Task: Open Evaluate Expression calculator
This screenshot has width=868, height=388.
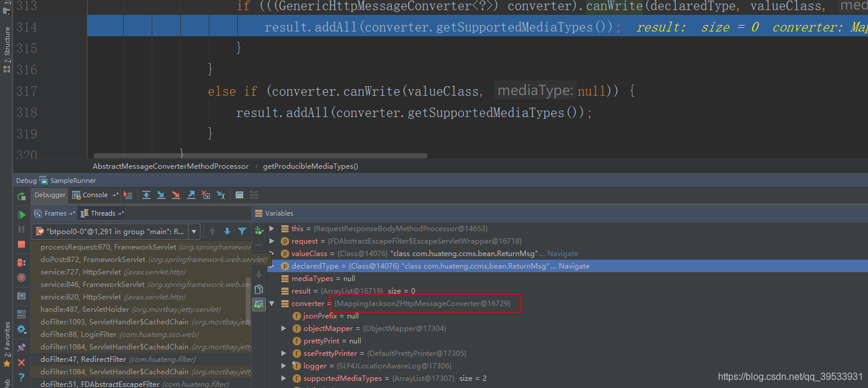Action: coord(239,195)
